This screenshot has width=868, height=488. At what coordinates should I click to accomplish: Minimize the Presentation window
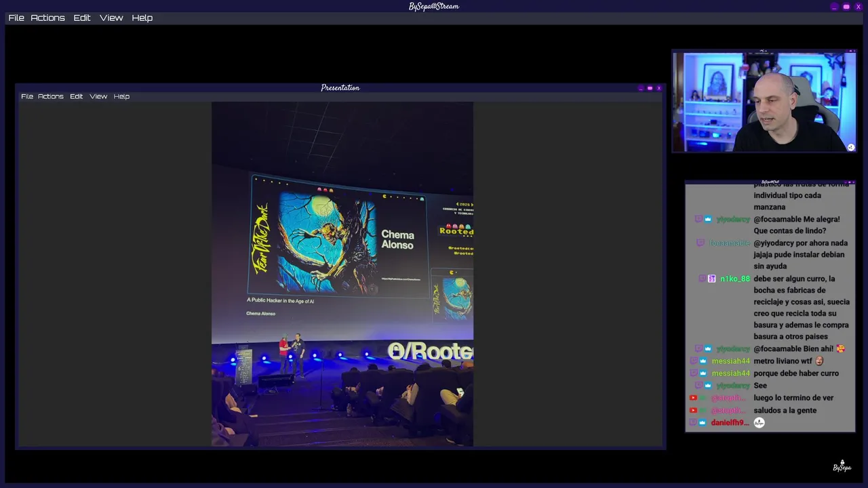[x=641, y=88]
